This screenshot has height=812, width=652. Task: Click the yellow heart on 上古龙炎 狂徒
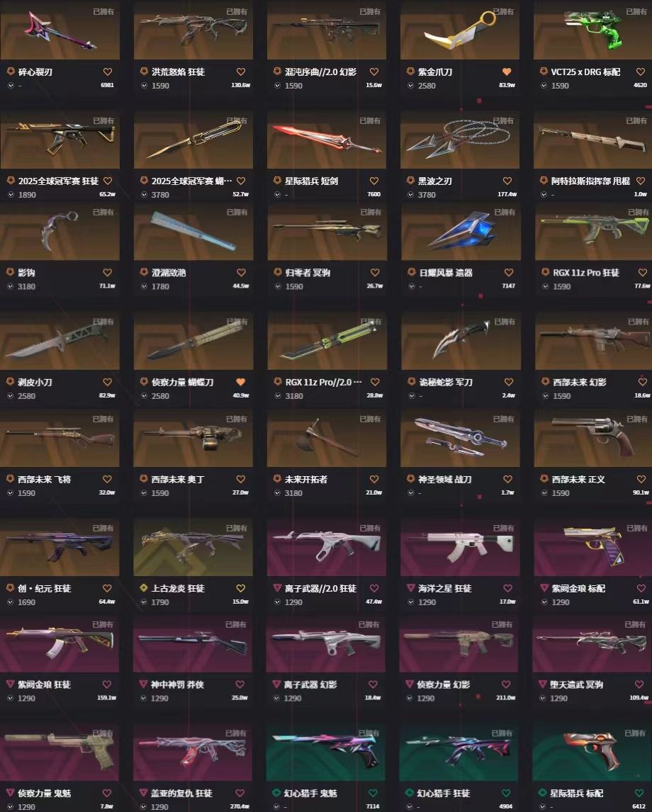[x=241, y=588]
